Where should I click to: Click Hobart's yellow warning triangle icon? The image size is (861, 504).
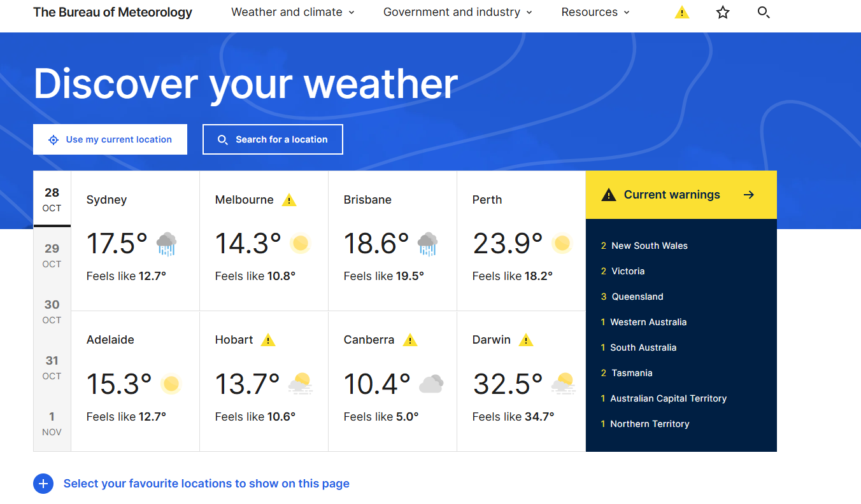click(268, 340)
